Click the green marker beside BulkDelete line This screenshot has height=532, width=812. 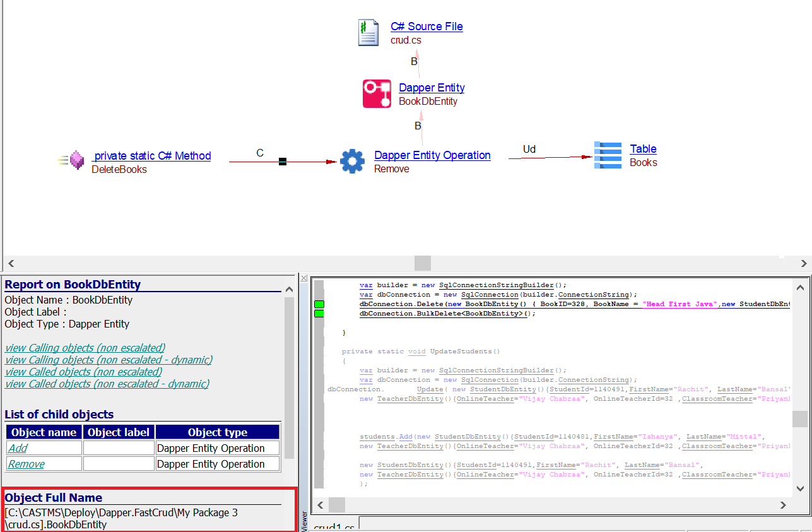click(319, 314)
